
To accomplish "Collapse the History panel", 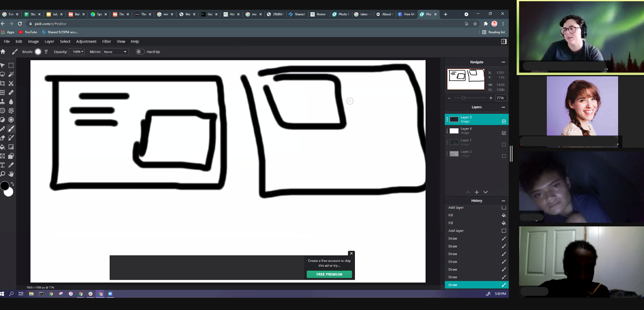I will point(503,201).
